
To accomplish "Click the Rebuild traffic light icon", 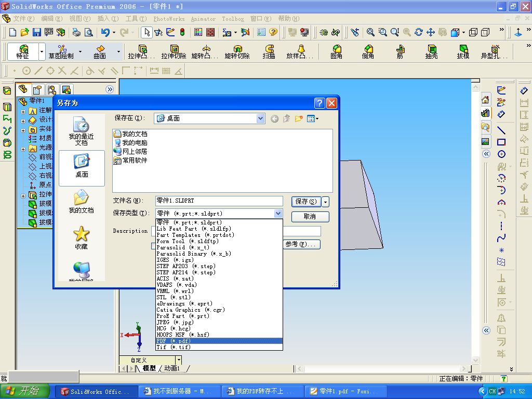I will [x=182, y=32].
